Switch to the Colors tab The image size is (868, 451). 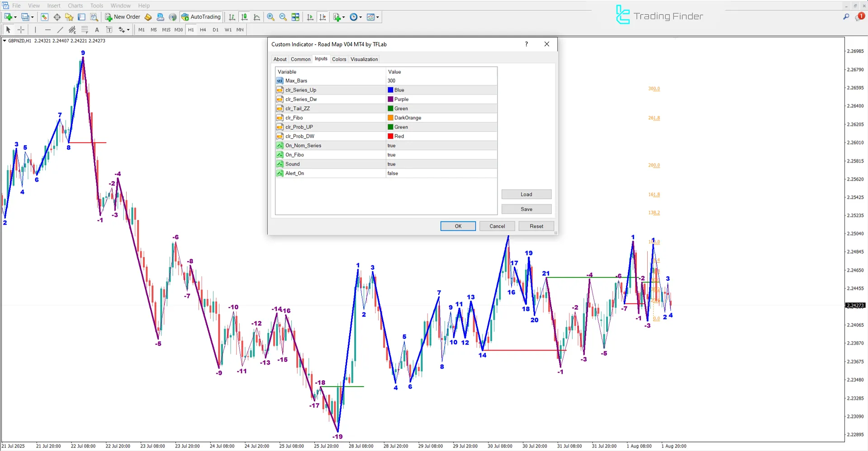coord(339,59)
